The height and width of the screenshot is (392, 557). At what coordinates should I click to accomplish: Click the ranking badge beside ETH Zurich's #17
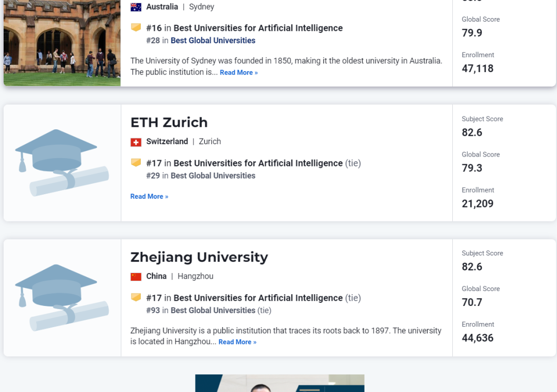tap(135, 162)
